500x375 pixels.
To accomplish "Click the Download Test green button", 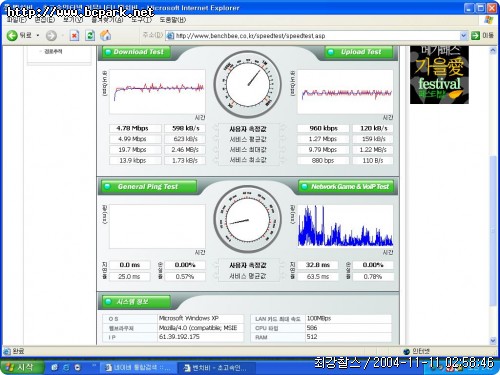I will tap(136, 52).
